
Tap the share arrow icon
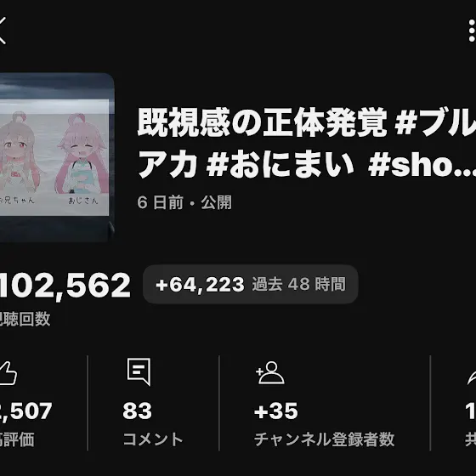(472, 376)
